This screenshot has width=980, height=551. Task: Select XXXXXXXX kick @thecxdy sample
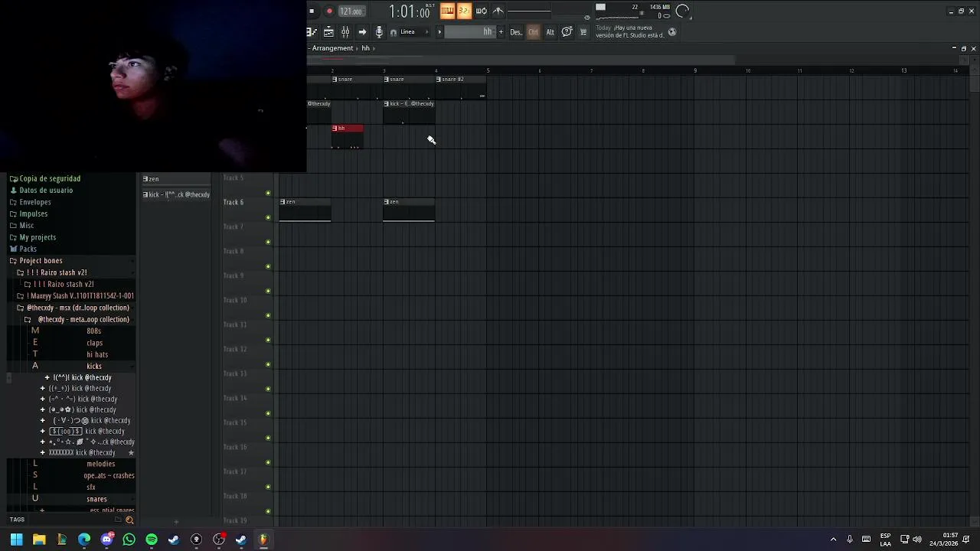pos(82,452)
